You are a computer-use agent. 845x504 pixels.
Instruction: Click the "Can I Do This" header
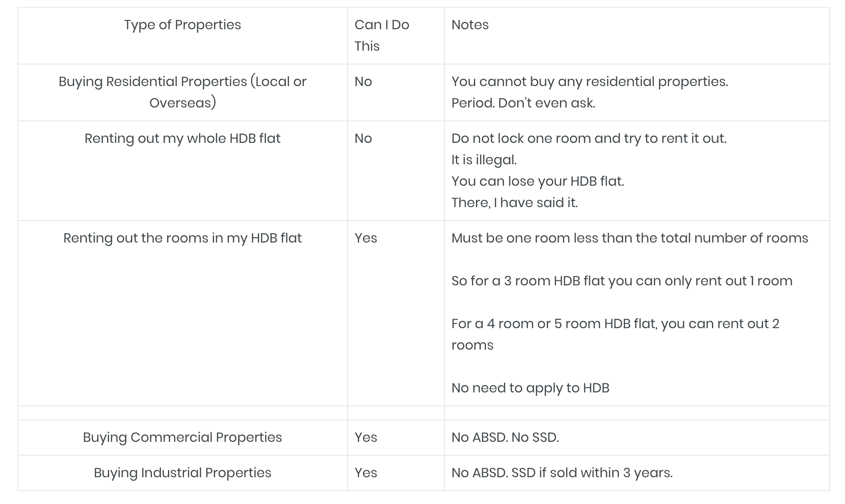[x=382, y=35]
